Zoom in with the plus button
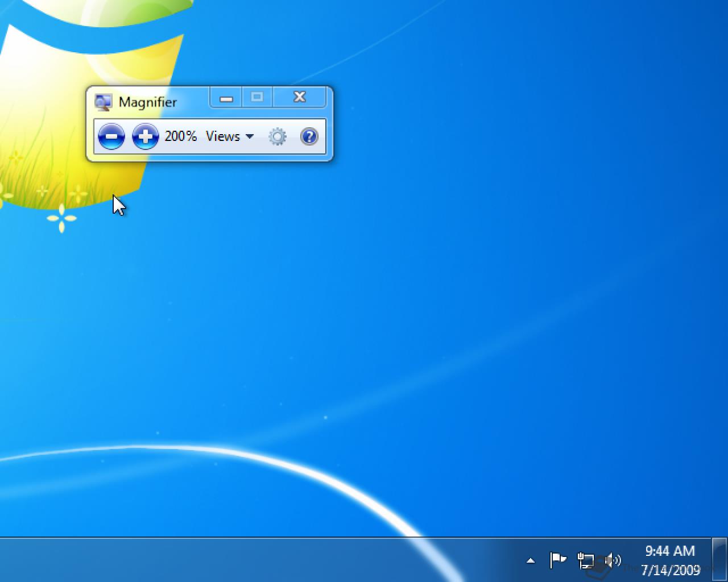The height and width of the screenshot is (582, 728). 145,136
